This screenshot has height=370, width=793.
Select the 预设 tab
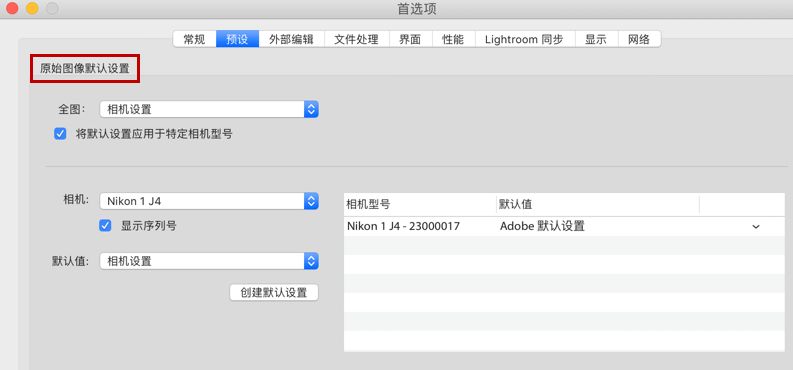[237, 39]
